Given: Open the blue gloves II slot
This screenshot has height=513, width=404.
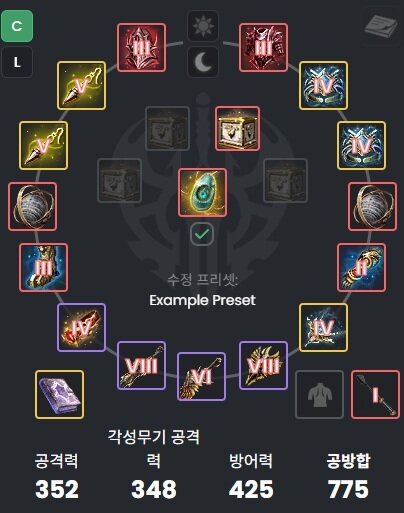Looking at the screenshot, I should [362, 268].
